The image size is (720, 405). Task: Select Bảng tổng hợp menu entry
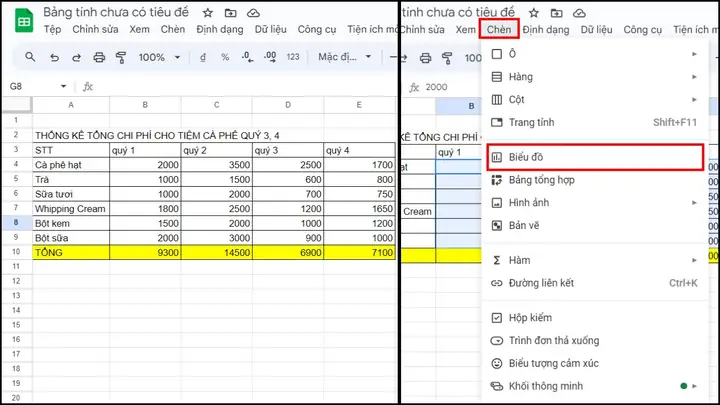tap(595, 180)
